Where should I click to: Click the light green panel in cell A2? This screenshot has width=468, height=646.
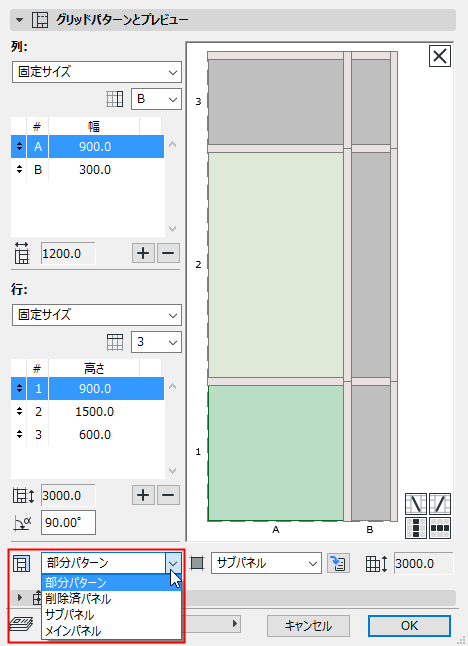click(x=276, y=265)
